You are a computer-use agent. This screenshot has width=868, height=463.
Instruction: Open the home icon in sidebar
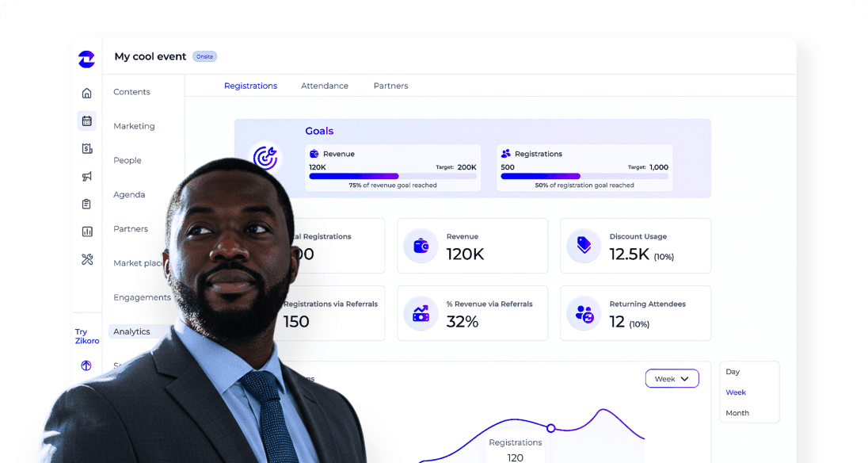coord(87,93)
